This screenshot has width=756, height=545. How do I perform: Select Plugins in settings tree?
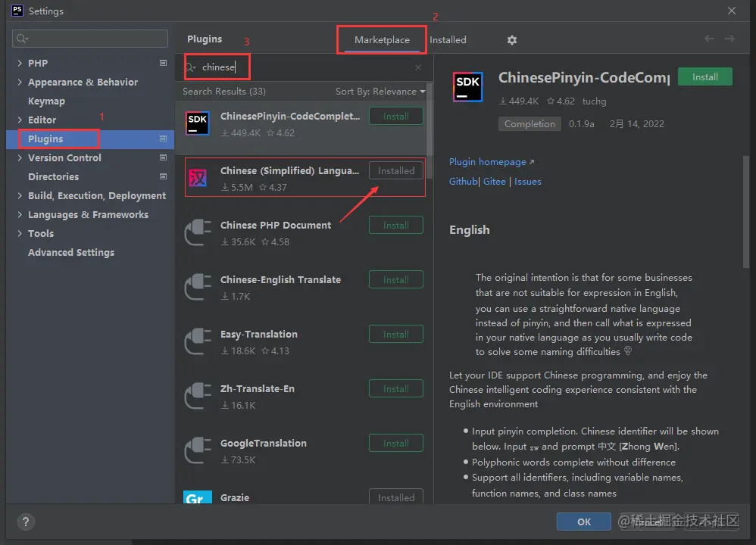pos(45,139)
